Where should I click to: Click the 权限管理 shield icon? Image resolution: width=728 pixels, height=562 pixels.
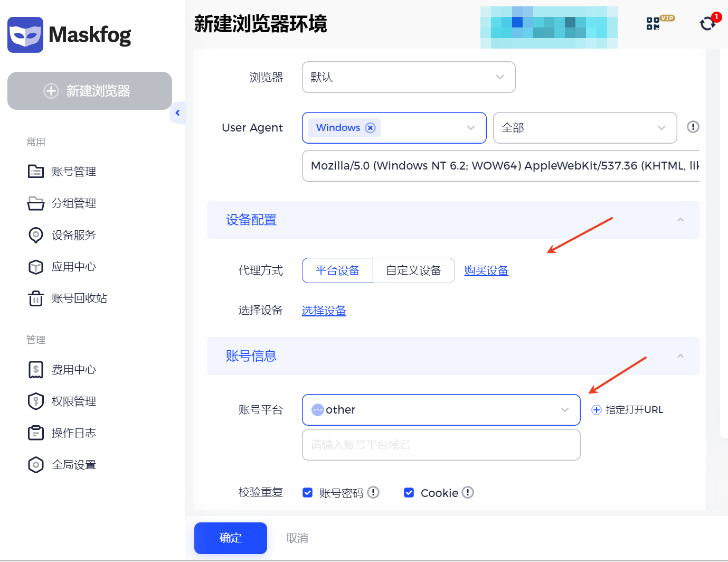[36, 401]
